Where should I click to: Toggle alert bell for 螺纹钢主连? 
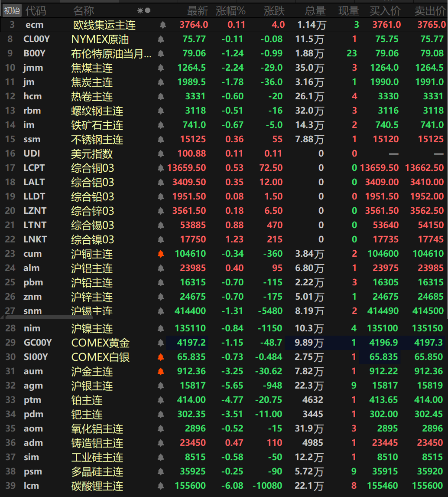161,111
